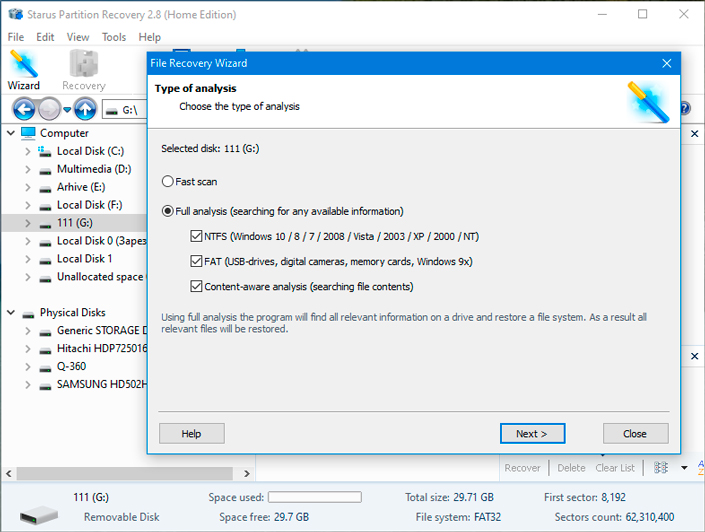This screenshot has width=705, height=532.
Task: Close the upper right side panel
Action: [x=695, y=134]
